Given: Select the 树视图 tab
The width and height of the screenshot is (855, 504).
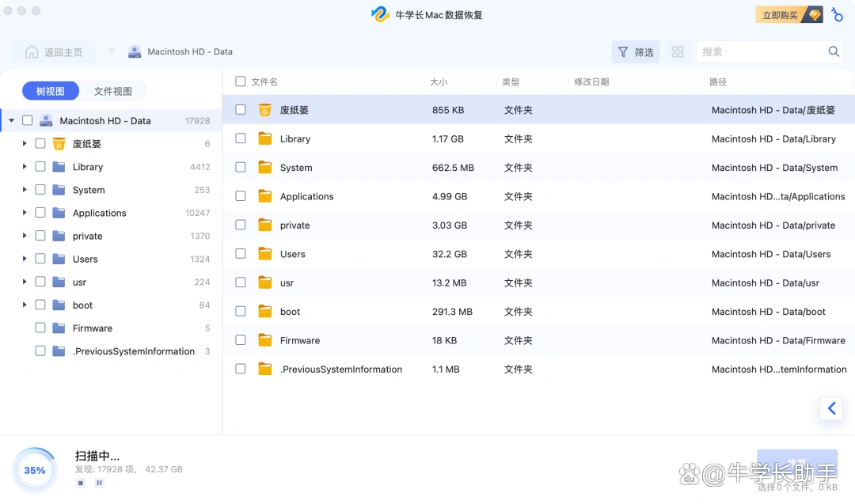Looking at the screenshot, I should pyautogui.click(x=50, y=90).
